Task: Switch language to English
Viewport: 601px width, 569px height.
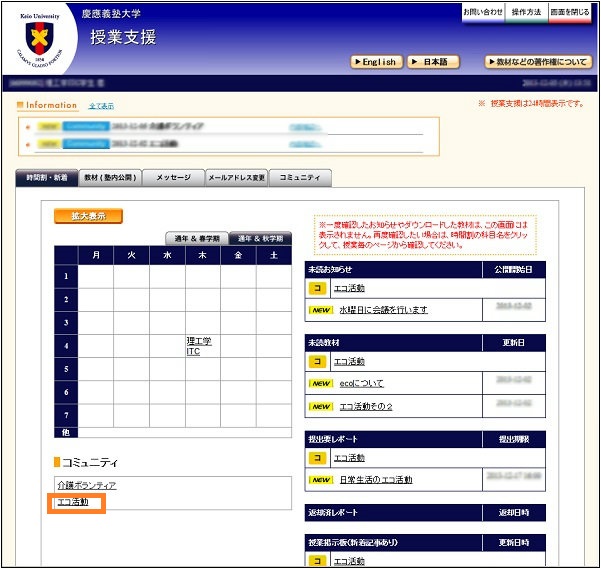Action: pyautogui.click(x=376, y=62)
